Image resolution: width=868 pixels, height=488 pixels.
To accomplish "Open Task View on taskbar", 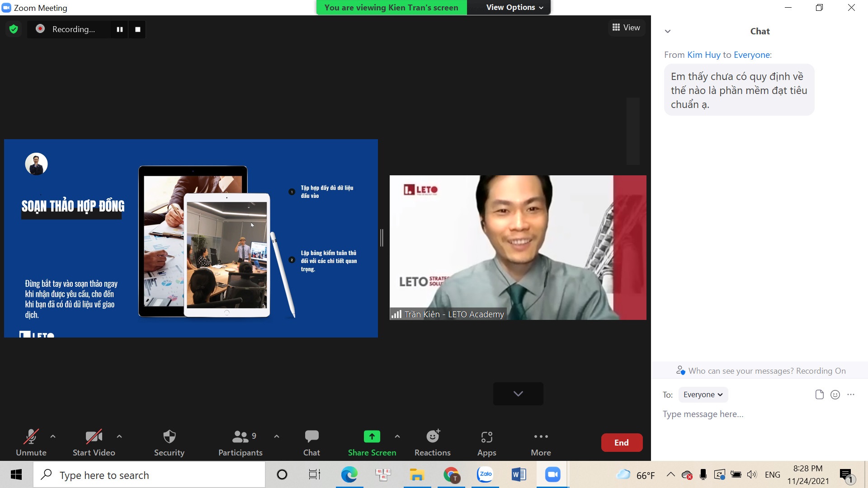I will [x=315, y=474].
